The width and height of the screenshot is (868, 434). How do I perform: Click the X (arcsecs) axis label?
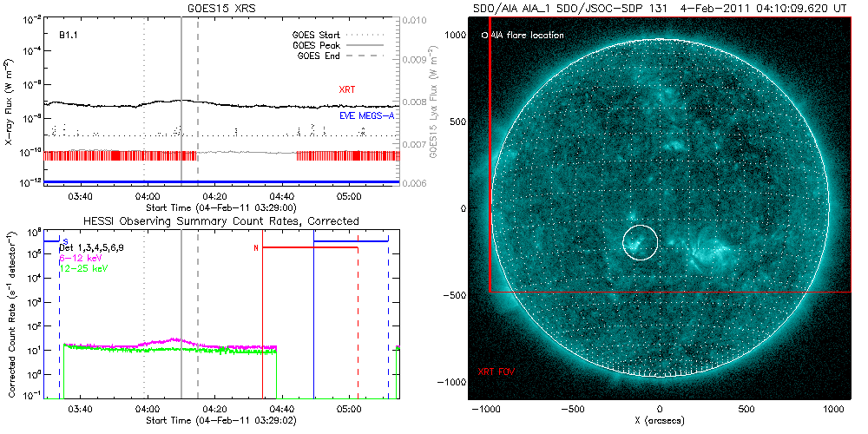(661, 420)
